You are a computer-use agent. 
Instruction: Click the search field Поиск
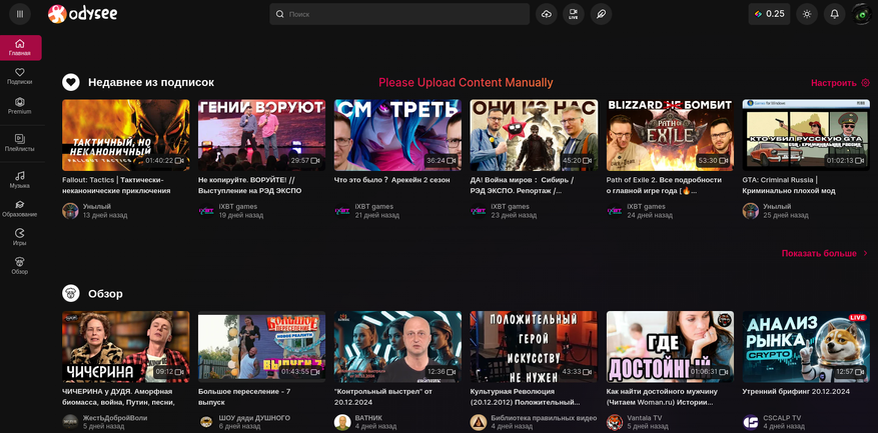399,14
